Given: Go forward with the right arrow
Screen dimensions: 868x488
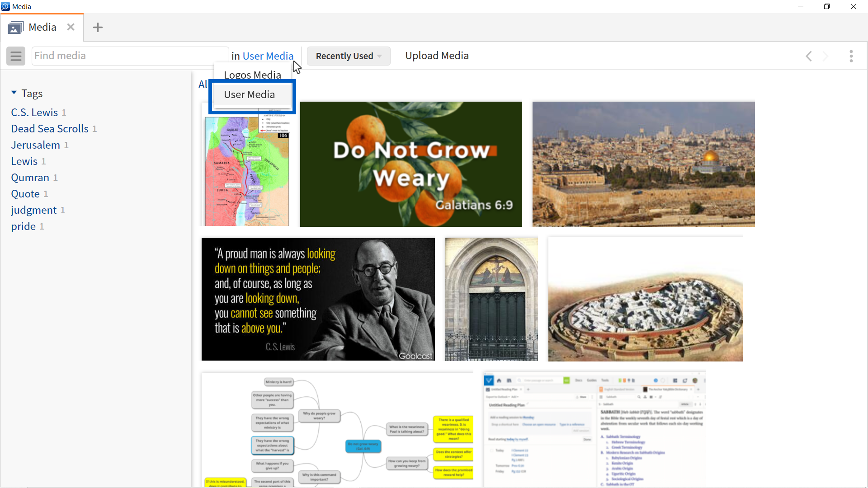Looking at the screenshot, I should 826,56.
